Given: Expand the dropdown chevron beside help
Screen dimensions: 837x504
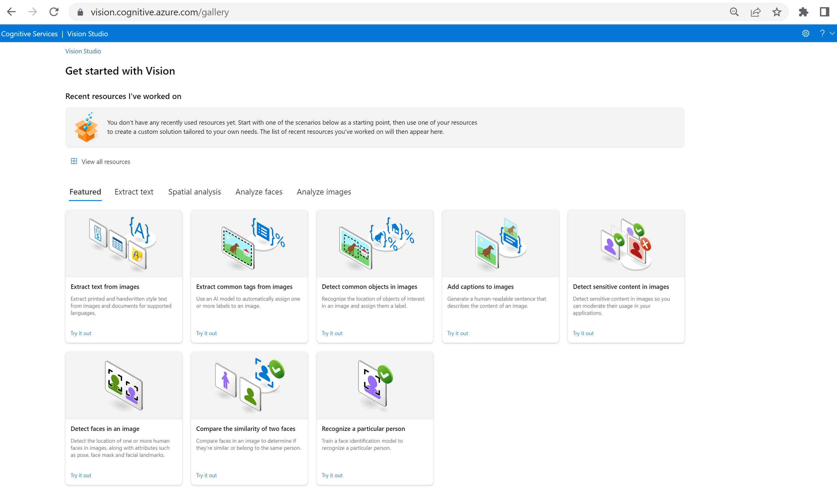Looking at the screenshot, I should click(x=832, y=33).
